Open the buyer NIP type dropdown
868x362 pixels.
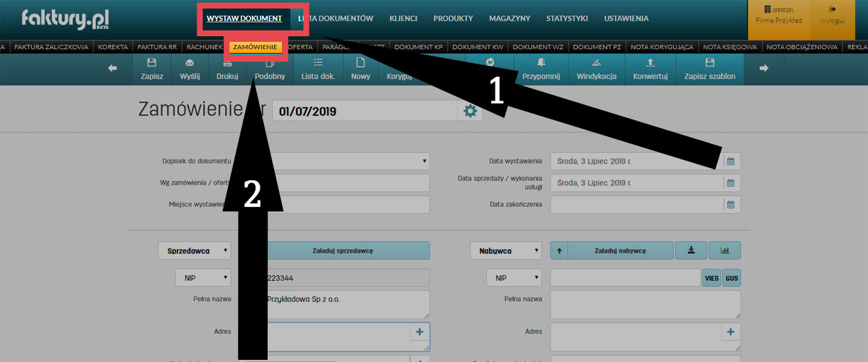click(x=514, y=277)
